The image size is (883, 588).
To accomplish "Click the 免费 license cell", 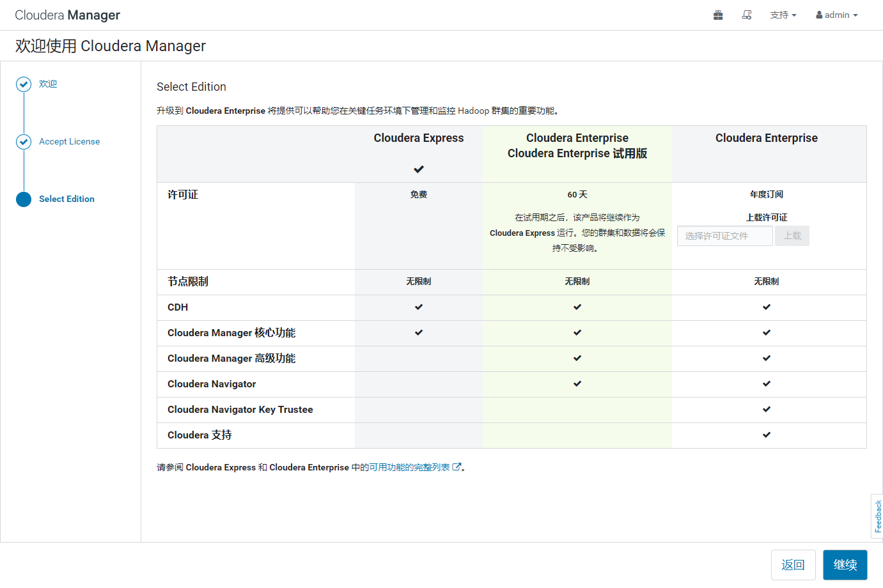I will 419,194.
